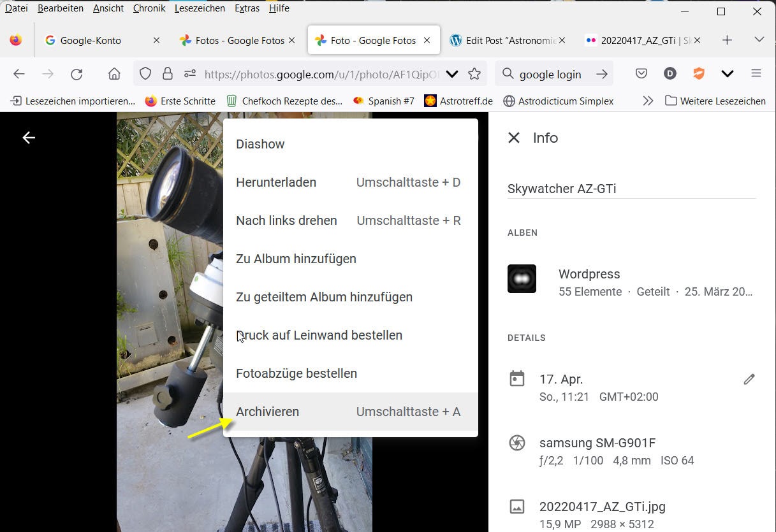Choose Herunterladen in the menu
Image resolution: width=776 pixels, height=532 pixels.
click(275, 182)
